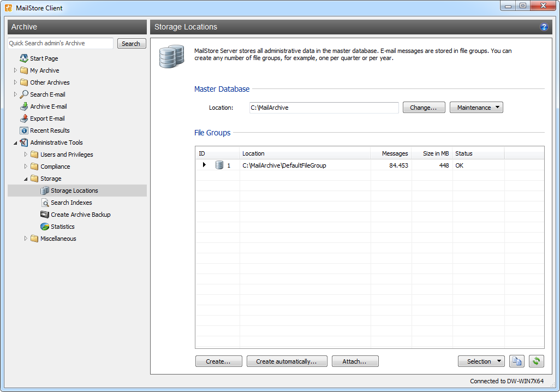Screen dimensions: 560x392
Task: Open Recent Results in the tree
Action: coord(50,130)
